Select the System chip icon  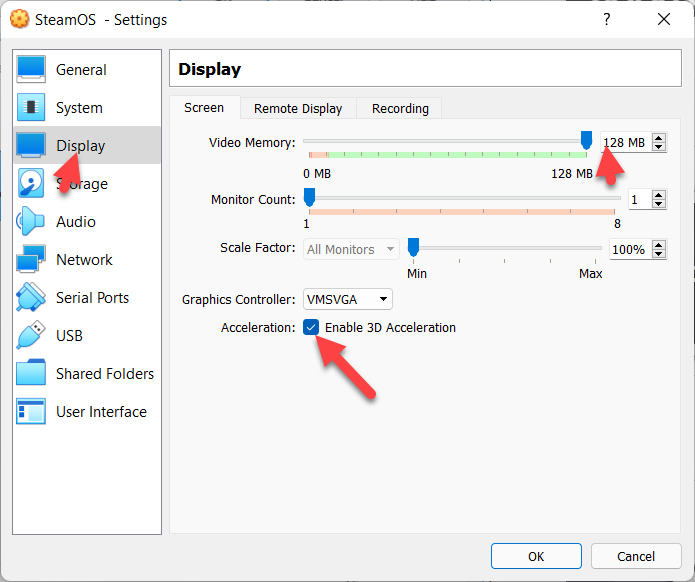(x=31, y=107)
